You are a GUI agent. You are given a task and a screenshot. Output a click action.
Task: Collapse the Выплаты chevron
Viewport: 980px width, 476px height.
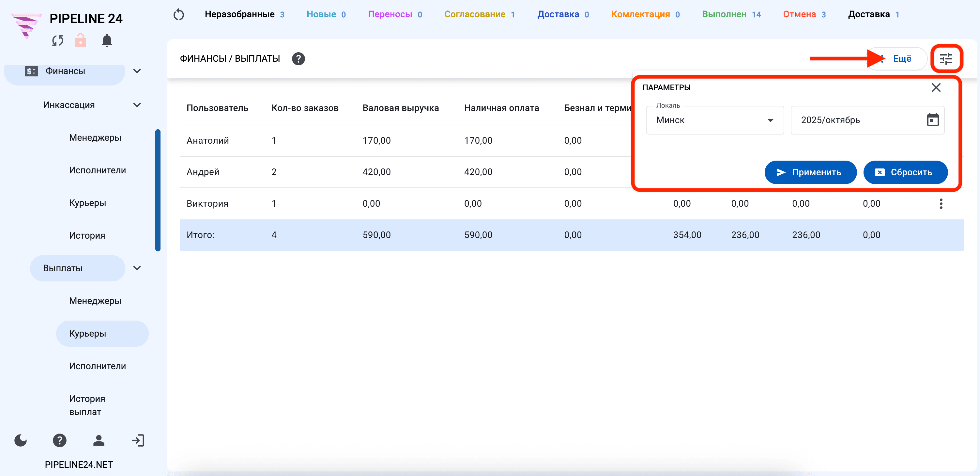coord(137,268)
